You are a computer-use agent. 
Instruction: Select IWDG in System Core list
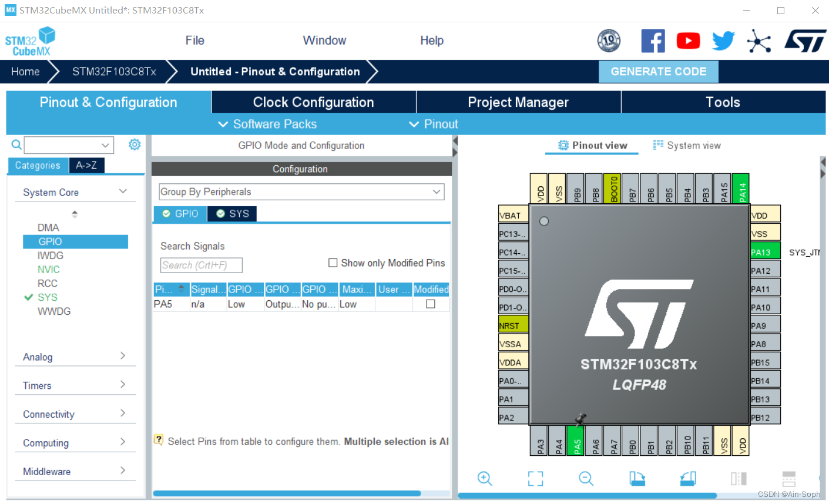click(x=51, y=256)
